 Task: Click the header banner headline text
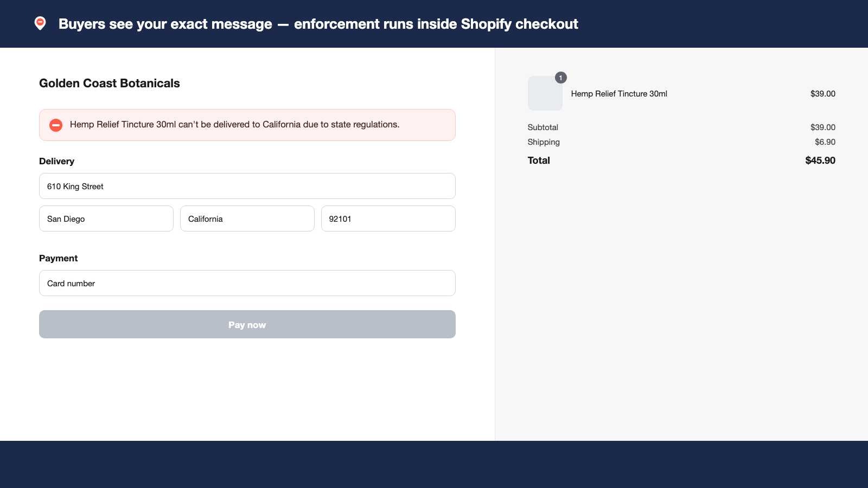318,24
